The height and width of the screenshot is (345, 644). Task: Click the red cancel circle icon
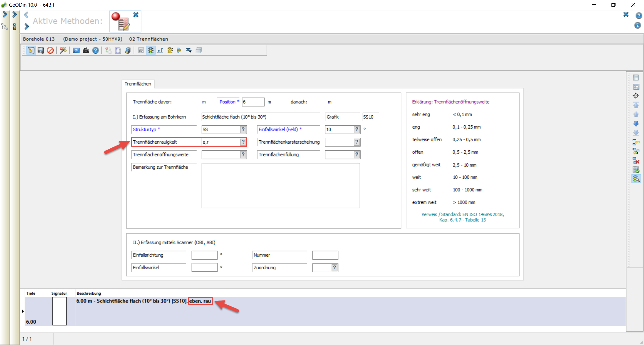tap(50, 50)
